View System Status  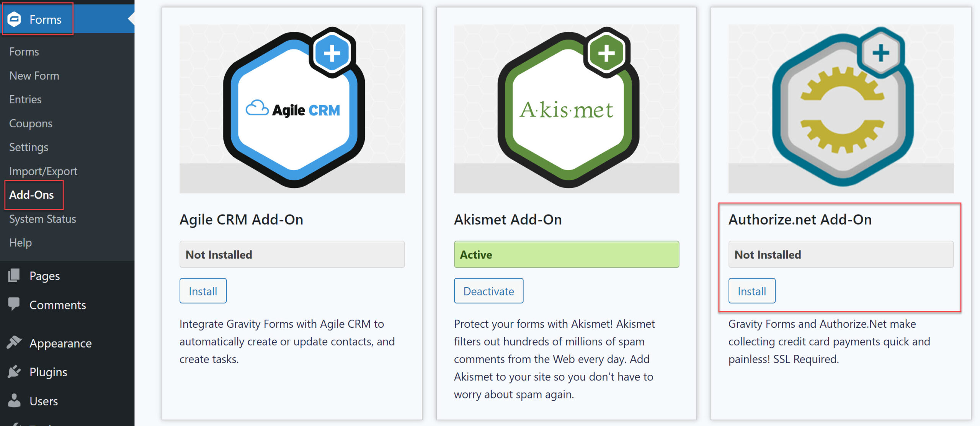(42, 219)
